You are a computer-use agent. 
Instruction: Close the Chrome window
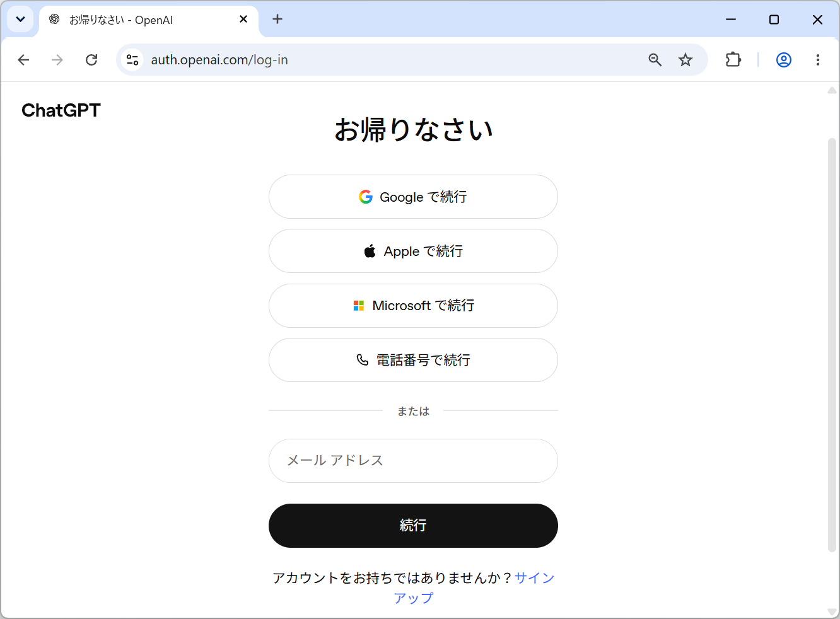817,20
